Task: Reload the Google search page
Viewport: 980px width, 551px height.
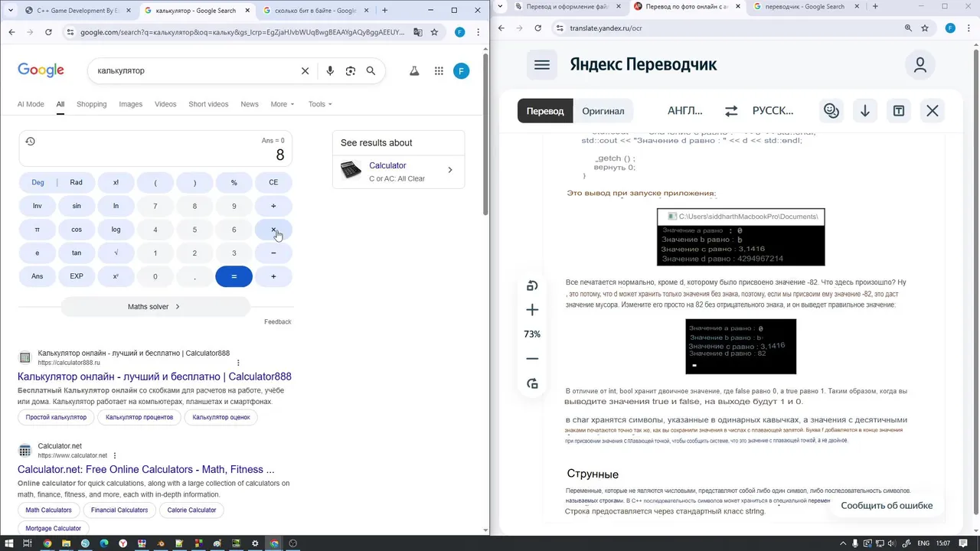Action: pyautogui.click(x=48, y=32)
